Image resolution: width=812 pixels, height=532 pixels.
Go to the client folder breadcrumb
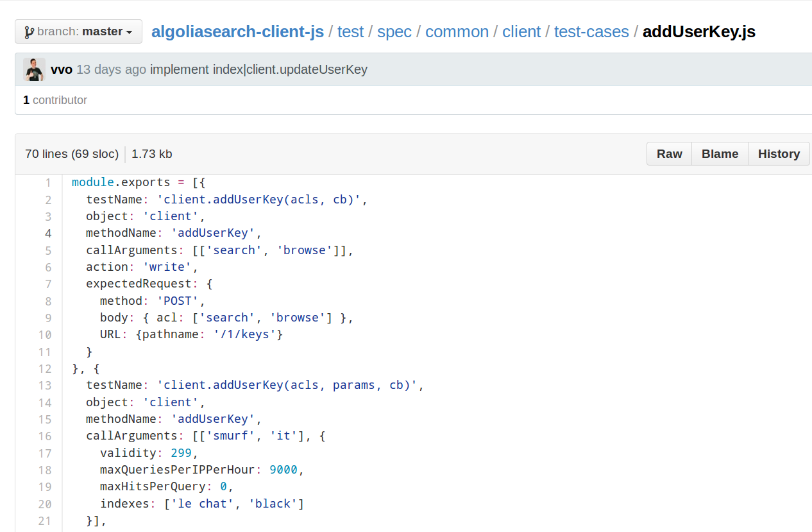(x=521, y=31)
